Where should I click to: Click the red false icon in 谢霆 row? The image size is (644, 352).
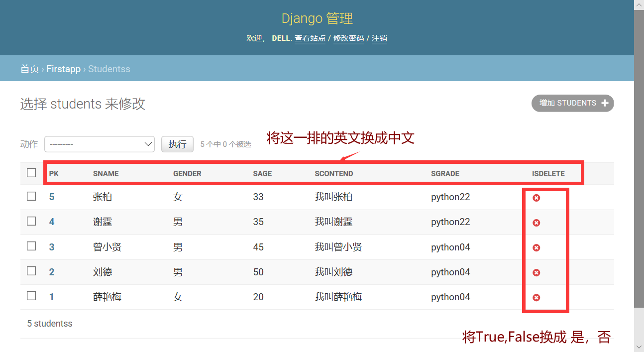click(x=537, y=223)
